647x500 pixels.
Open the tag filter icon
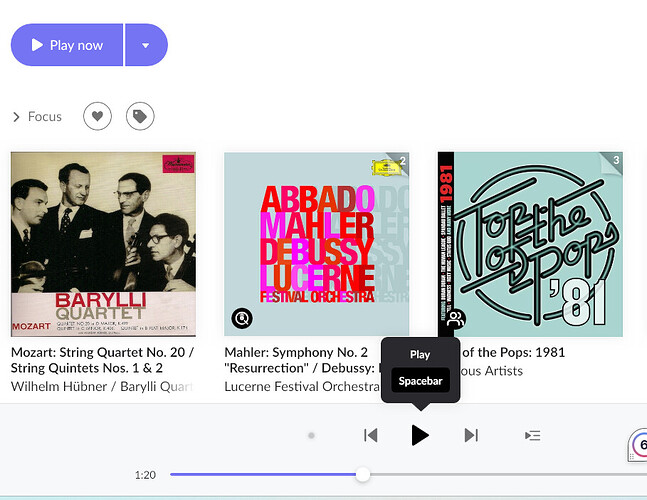tap(140, 116)
